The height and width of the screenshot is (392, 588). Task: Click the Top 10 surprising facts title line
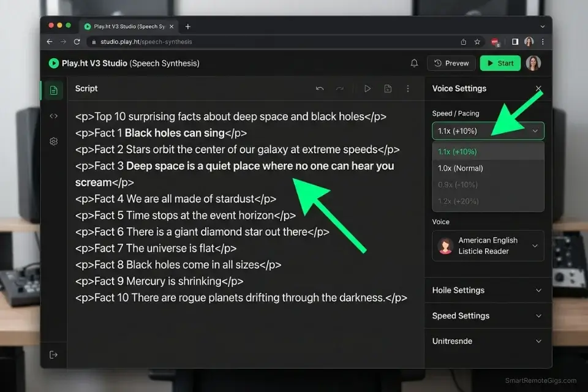(x=231, y=116)
